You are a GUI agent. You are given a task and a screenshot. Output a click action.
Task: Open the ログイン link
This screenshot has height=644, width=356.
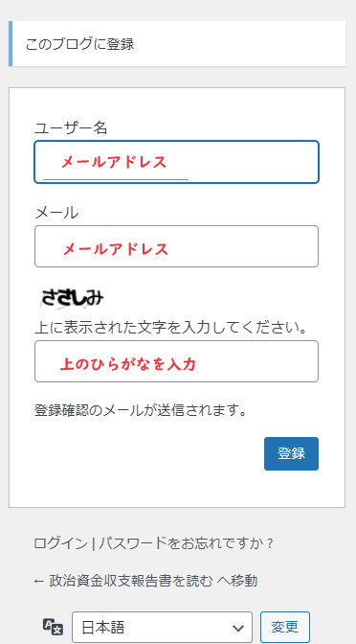click(x=60, y=543)
